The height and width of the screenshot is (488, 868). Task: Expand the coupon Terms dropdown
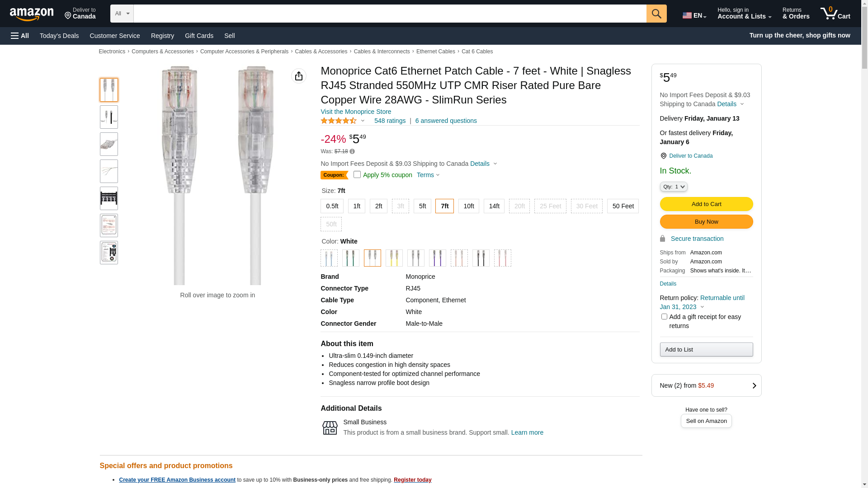pos(428,175)
